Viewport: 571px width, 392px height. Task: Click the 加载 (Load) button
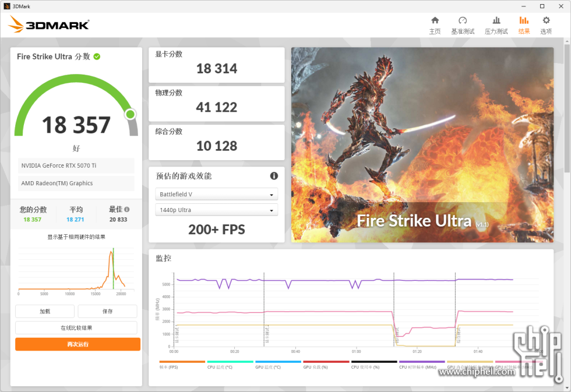(44, 311)
